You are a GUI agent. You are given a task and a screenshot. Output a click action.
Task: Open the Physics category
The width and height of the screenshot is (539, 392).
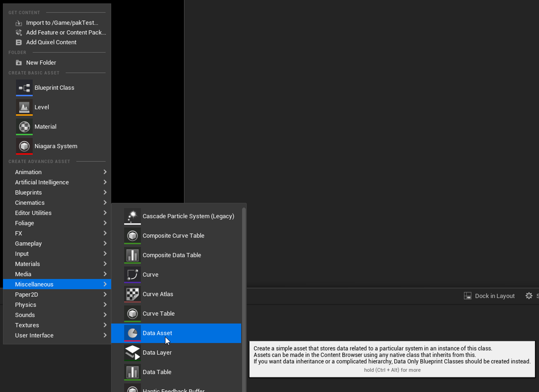(x=57, y=305)
